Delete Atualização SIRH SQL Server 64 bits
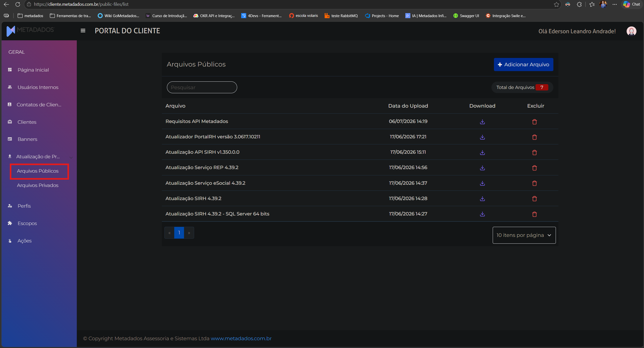Viewport: 644px width, 348px height. pos(534,214)
